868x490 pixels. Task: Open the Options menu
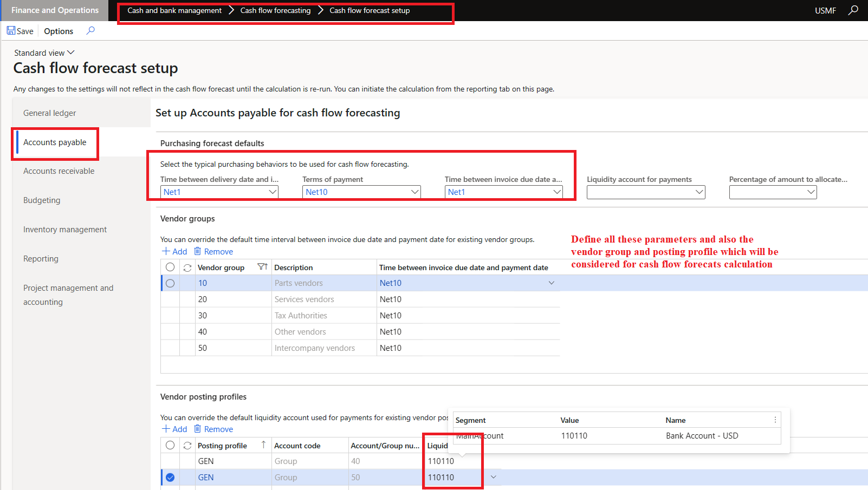pos(58,31)
